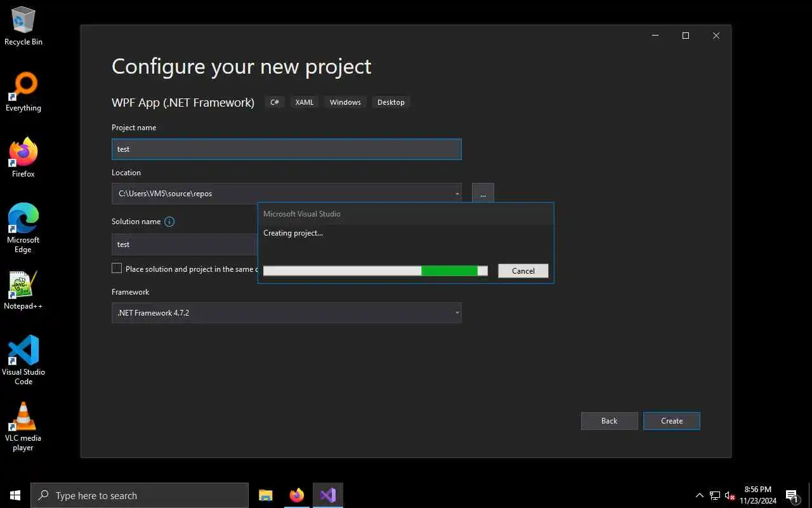Maximize the Configure project window
This screenshot has width=812, height=508.
coord(686,36)
